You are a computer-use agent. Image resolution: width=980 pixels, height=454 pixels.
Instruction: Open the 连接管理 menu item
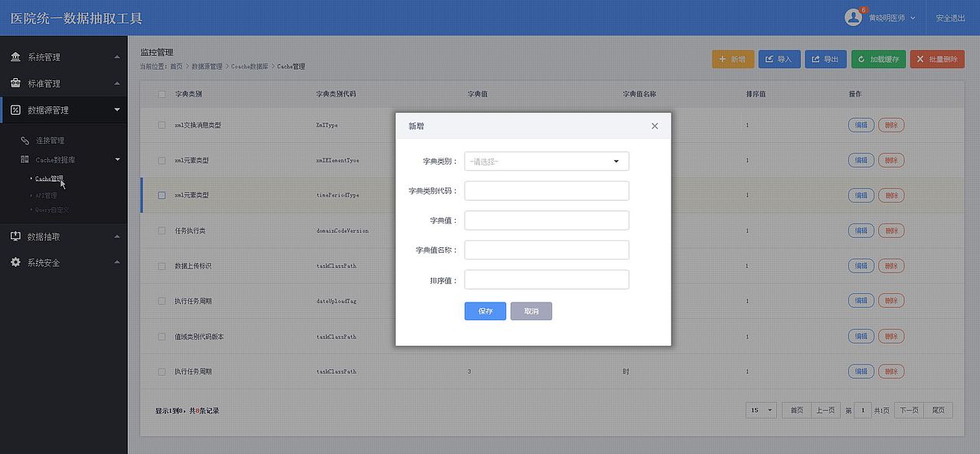50,140
